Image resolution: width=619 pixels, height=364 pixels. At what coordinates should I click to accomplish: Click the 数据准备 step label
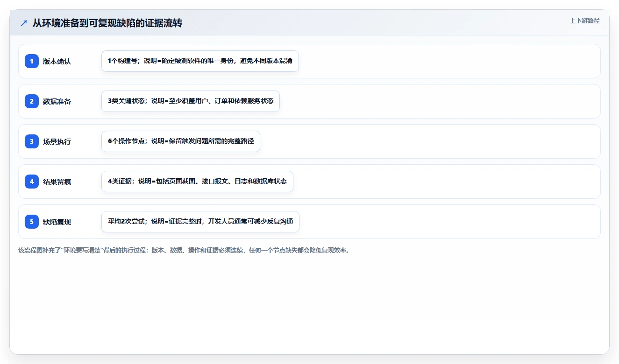[x=57, y=101]
